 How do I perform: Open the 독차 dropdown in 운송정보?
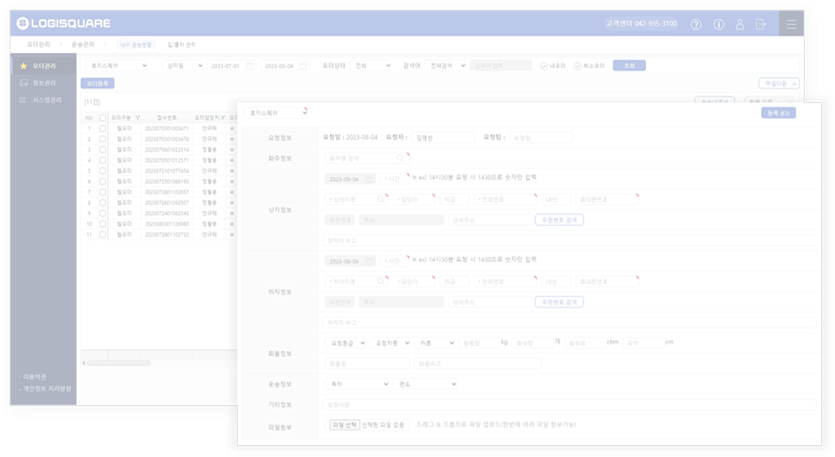357,384
